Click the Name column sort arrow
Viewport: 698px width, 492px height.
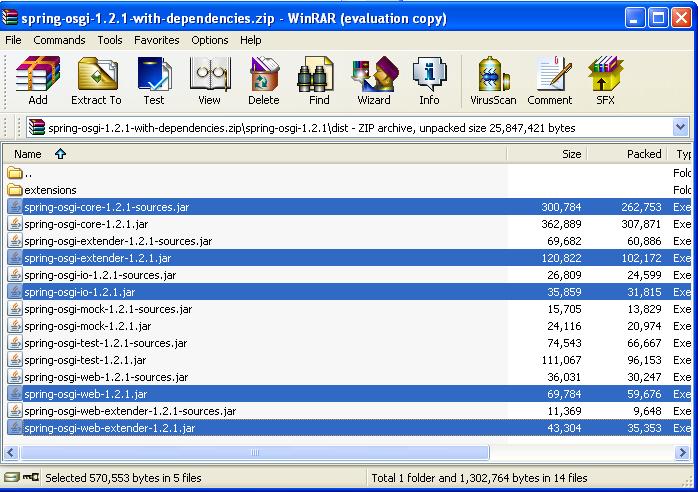(61, 154)
